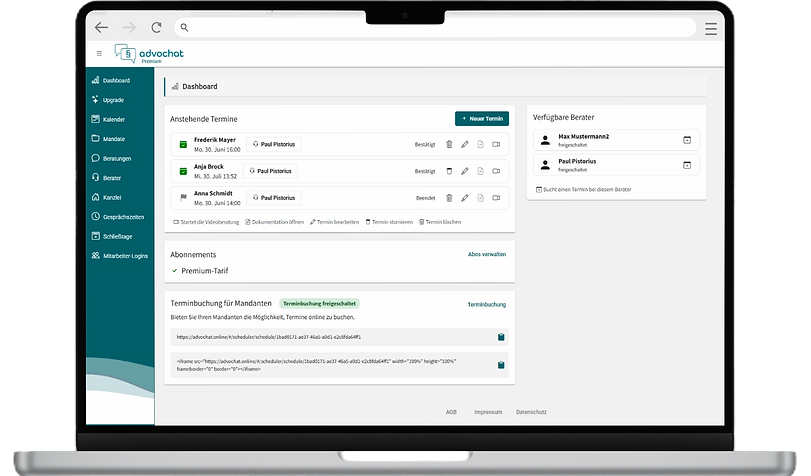The image size is (811, 476).
Task: Start video consultation for Frederik Mayer
Action: tap(496, 144)
